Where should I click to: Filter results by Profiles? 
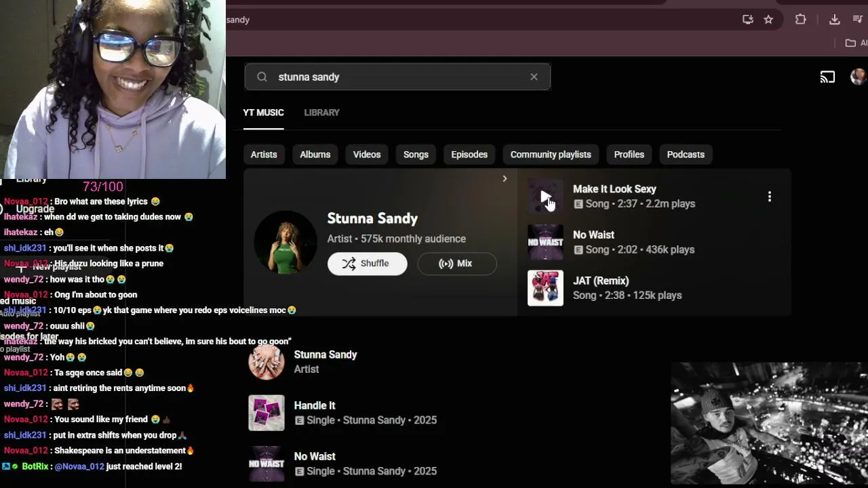pyautogui.click(x=629, y=155)
